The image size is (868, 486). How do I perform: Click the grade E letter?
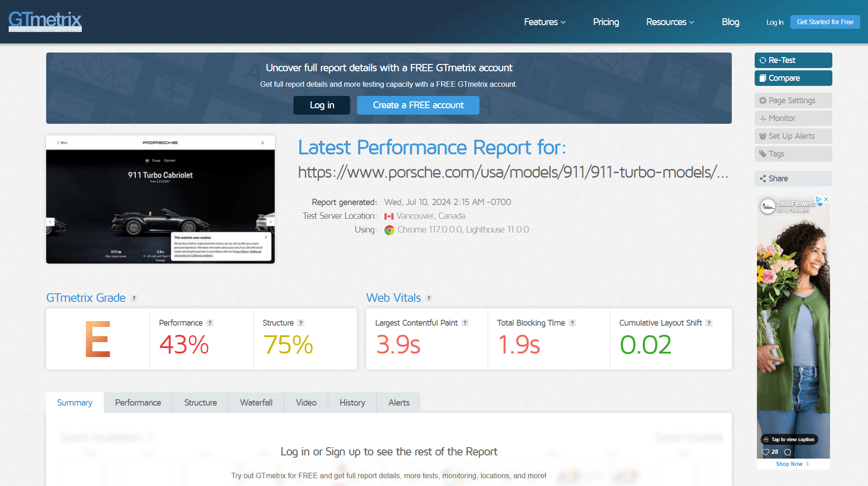[98, 339]
